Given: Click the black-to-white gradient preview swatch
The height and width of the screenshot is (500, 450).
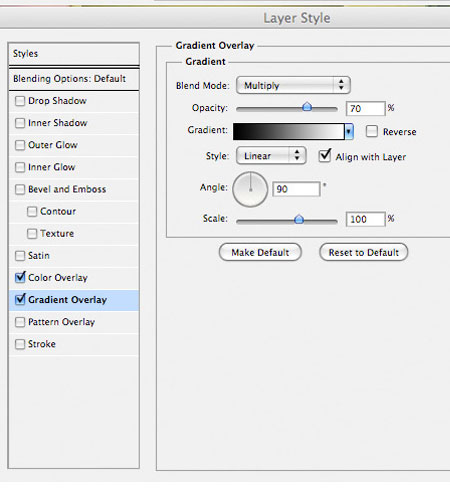Looking at the screenshot, I should coord(289,132).
